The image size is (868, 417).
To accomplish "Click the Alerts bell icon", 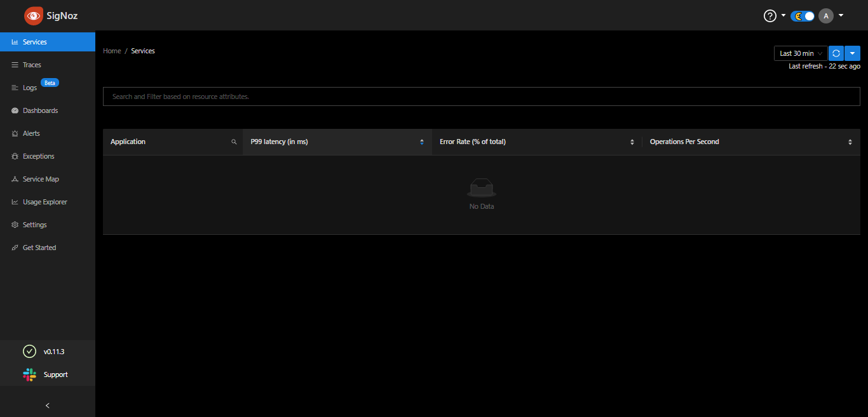I will point(14,133).
